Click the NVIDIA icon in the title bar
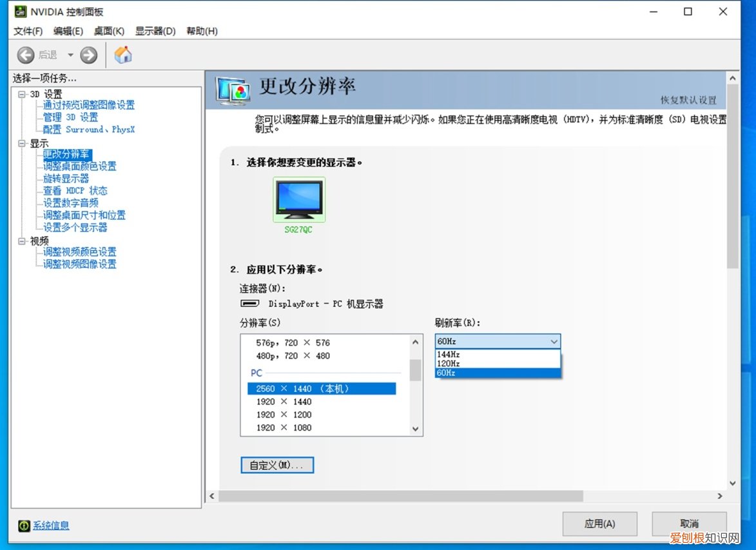This screenshot has height=550, width=756. [x=19, y=11]
